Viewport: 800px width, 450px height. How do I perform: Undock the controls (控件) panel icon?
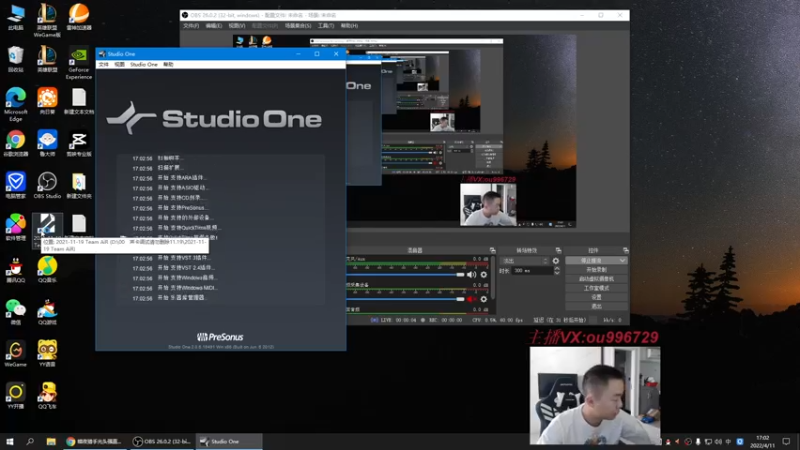click(626, 251)
